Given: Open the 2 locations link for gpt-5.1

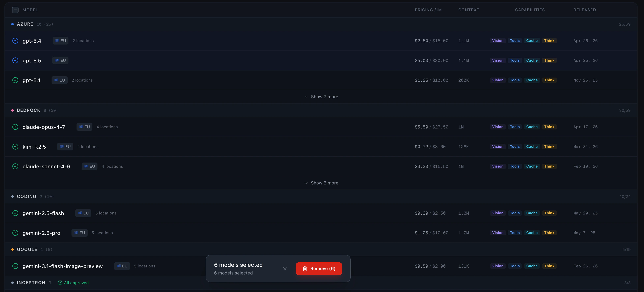Looking at the screenshot, I should point(82,80).
